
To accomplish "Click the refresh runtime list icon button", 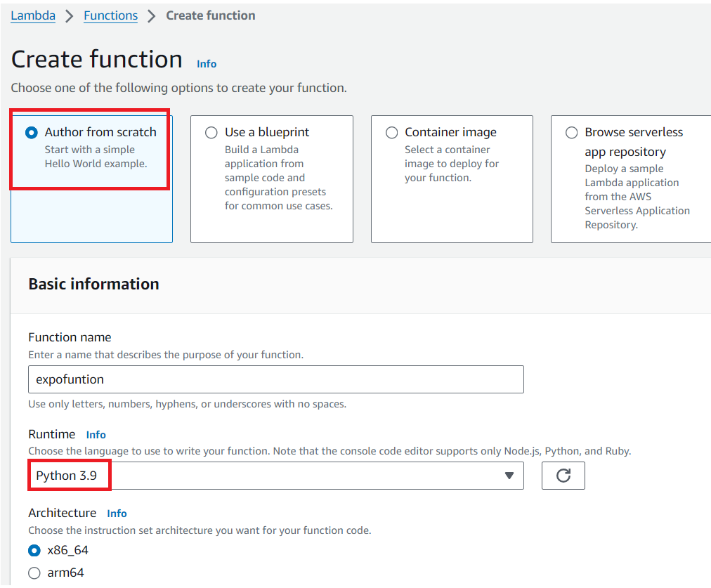I will point(563,476).
